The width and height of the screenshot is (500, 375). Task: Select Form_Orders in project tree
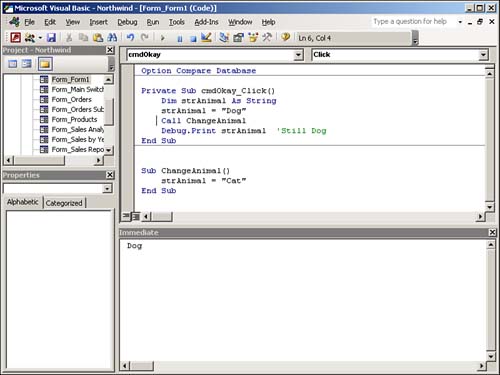tap(71, 100)
